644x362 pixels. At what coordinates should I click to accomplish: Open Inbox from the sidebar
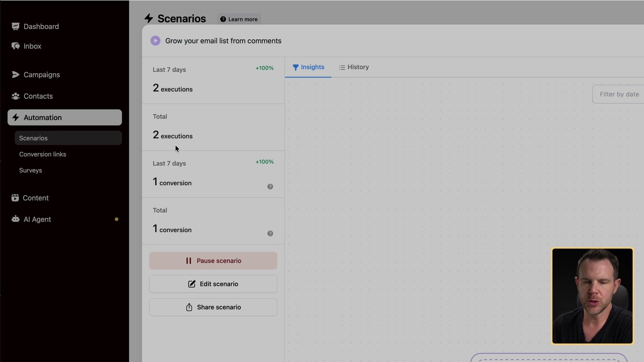pyautogui.click(x=32, y=46)
